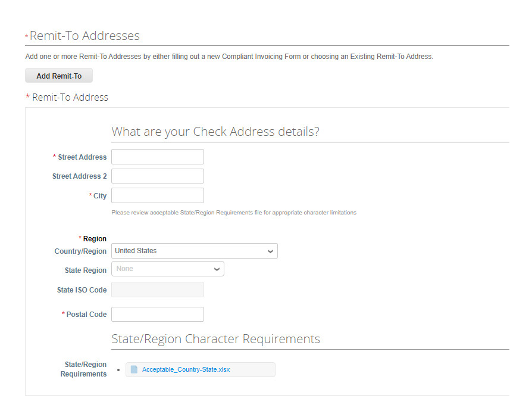Click the Remit-To Addresses section heading
This screenshot has width=532, height=420.
(x=83, y=36)
